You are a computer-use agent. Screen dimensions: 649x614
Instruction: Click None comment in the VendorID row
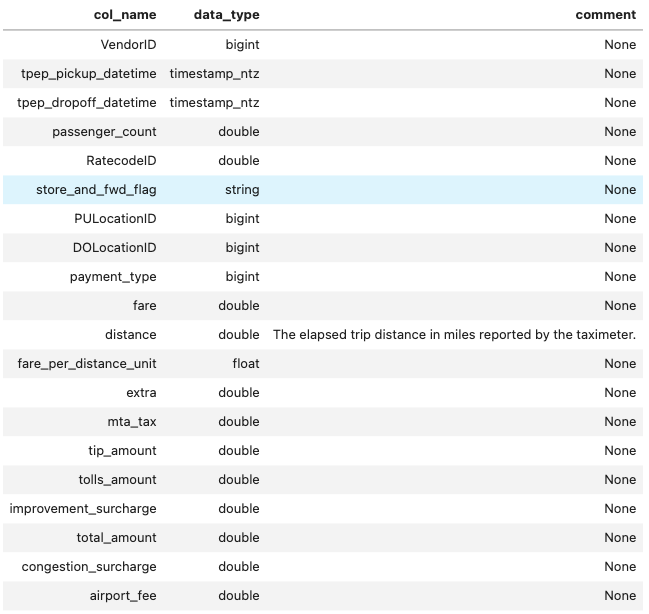point(620,44)
